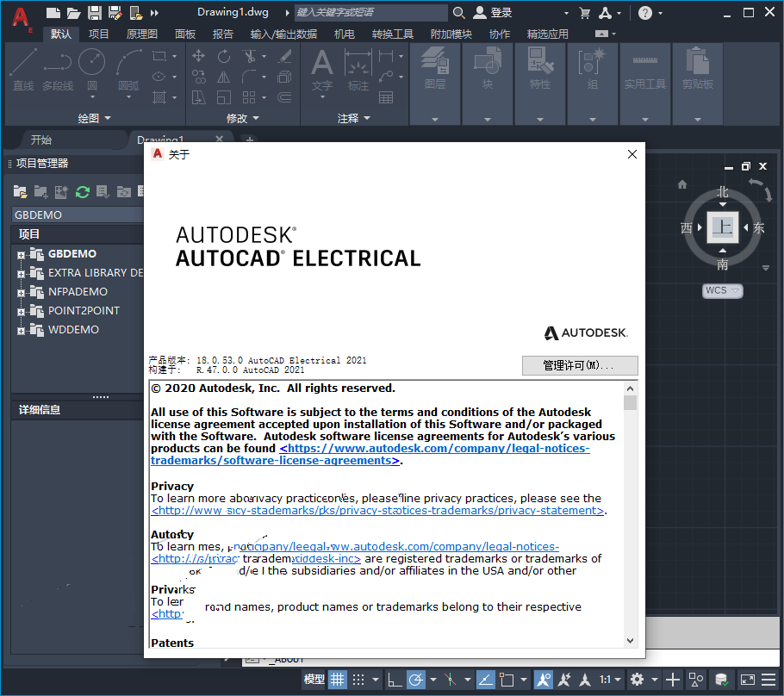Select the 圆弧 (Arc) tool

point(128,71)
